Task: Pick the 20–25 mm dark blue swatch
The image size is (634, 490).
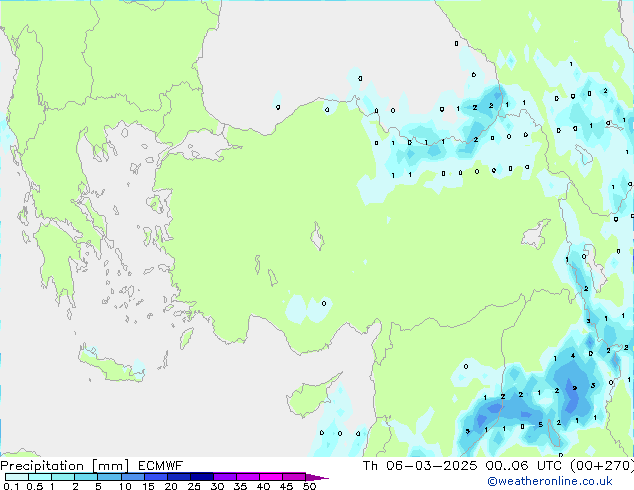Action: tap(179, 477)
